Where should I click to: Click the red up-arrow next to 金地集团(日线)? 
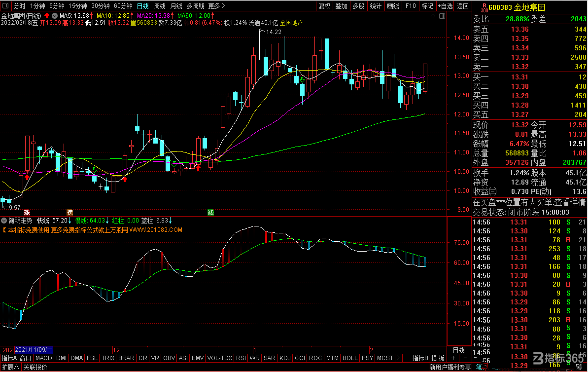tap(47, 16)
